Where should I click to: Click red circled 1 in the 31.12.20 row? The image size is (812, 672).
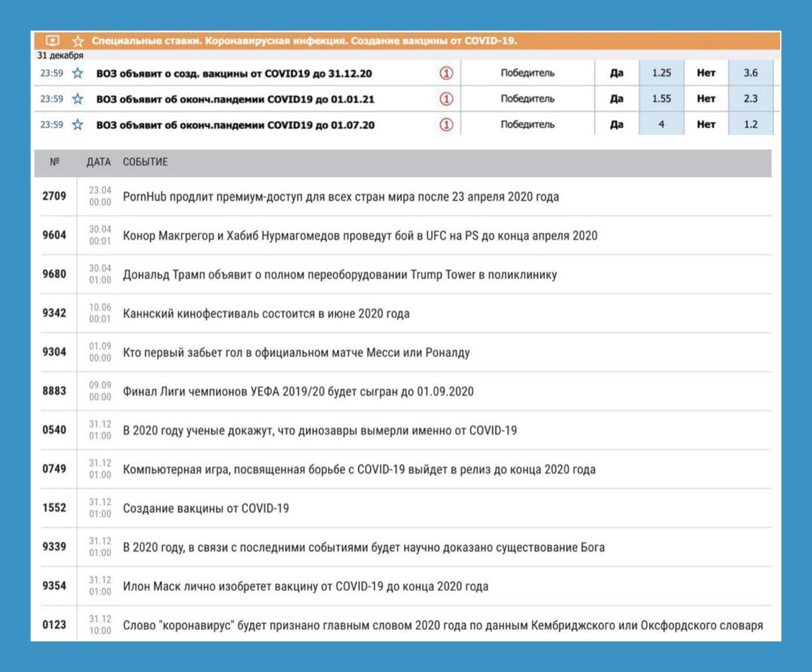coord(447,73)
